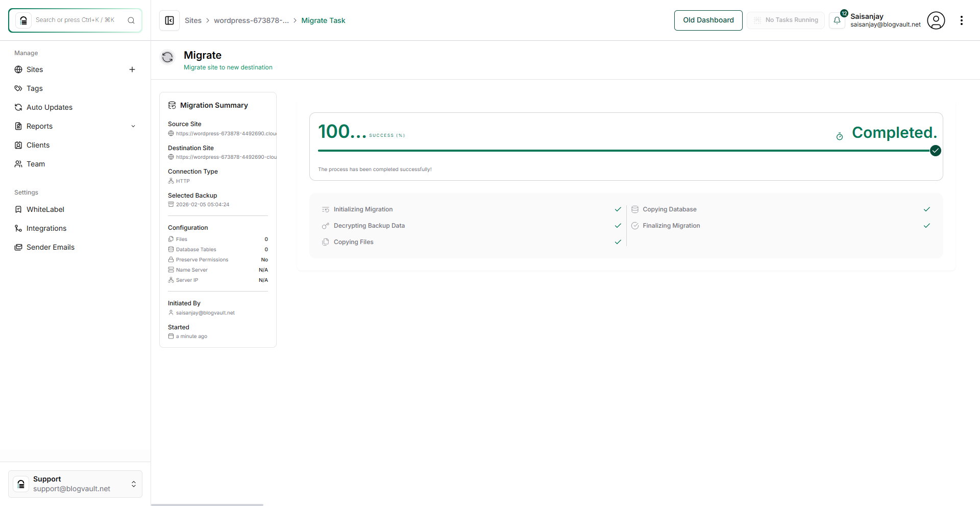Click the Initializing Migration checkmark
Screen dimensions: 980x506
(618, 209)
